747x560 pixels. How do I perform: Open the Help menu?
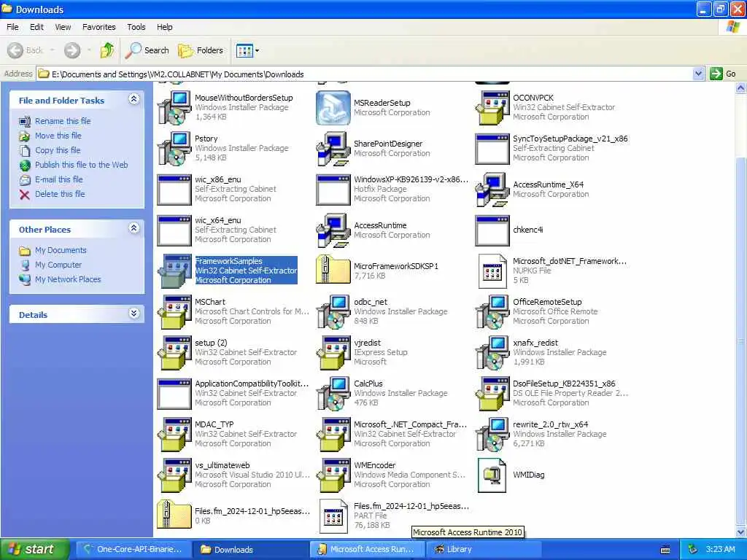tap(165, 27)
